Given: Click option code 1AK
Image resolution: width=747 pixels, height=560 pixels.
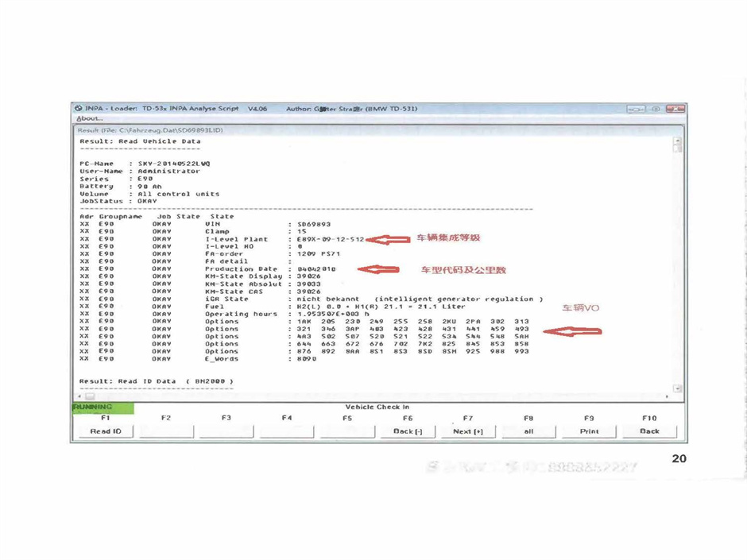Looking at the screenshot, I should click(x=304, y=322).
